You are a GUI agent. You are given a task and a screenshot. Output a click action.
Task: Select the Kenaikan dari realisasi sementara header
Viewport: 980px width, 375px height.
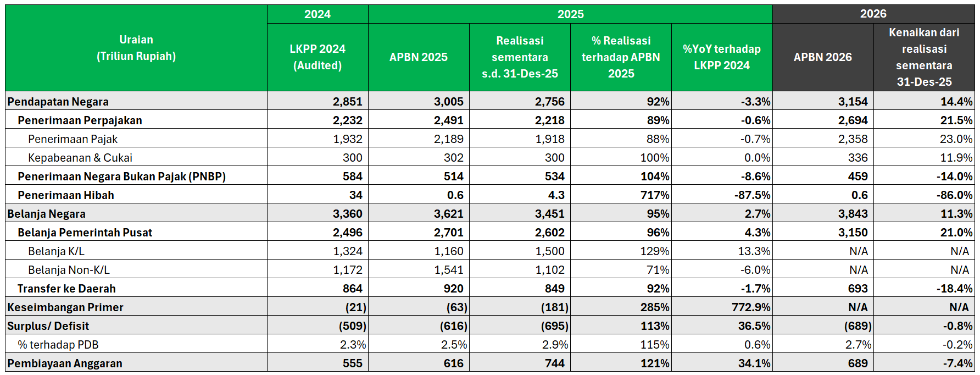pyautogui.click(x=924, y=57)
